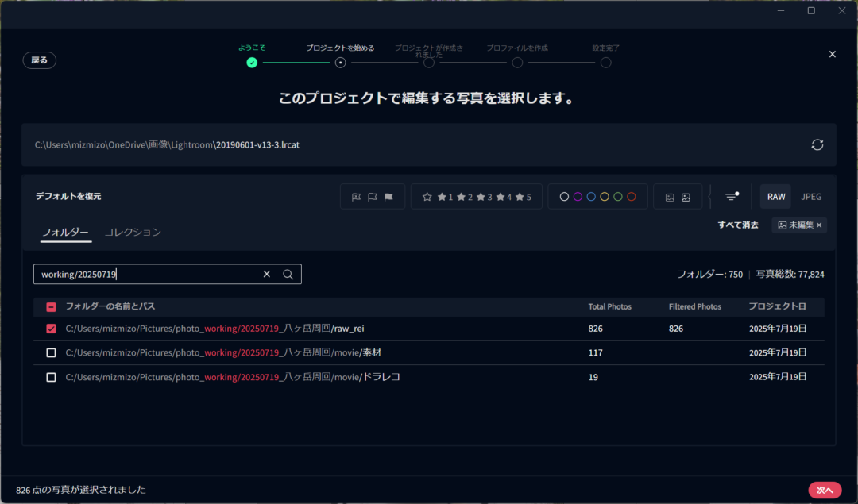Select the フォルダー tab
This screenshot has height=504, width=858.
65,232
